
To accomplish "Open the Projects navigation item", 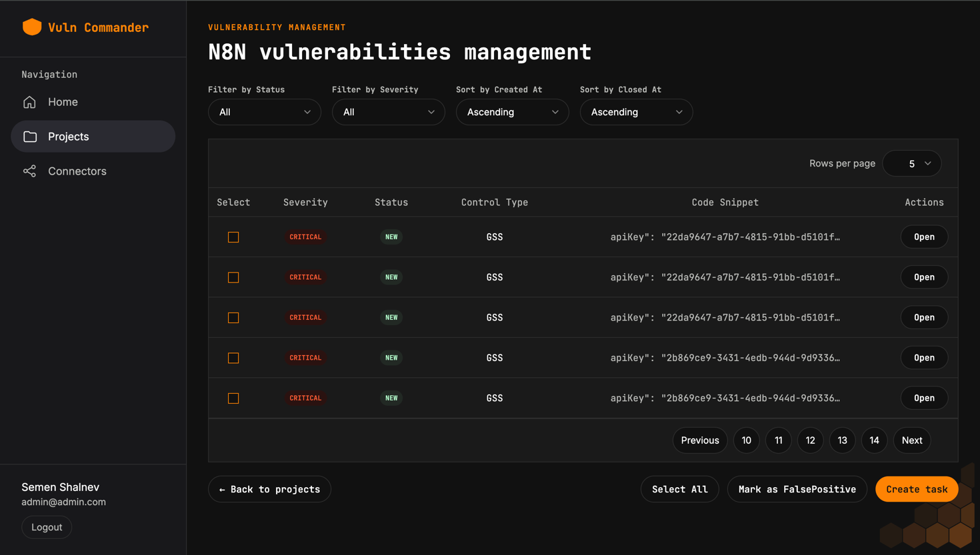I will coord(93,137).
